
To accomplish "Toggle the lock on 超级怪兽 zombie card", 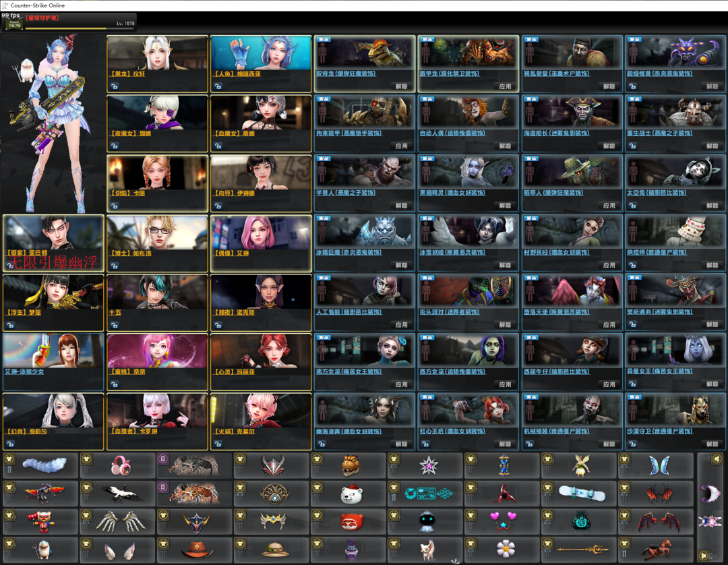I will [x=632, y=86].
